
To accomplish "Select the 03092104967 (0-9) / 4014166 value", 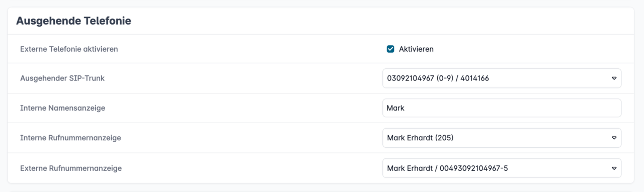I will click(438, 78).
